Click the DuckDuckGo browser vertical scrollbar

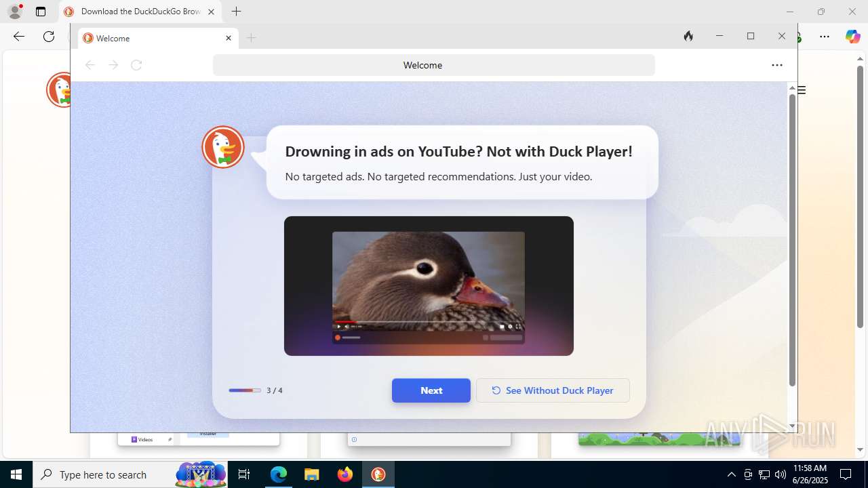pyautogui.click(x=792, y=241)
